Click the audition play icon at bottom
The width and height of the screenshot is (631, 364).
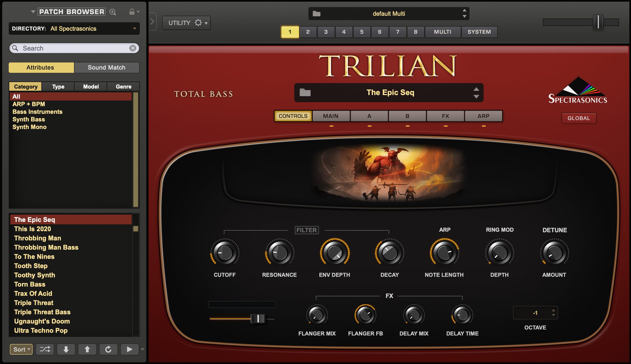click(x=129, y=349)
